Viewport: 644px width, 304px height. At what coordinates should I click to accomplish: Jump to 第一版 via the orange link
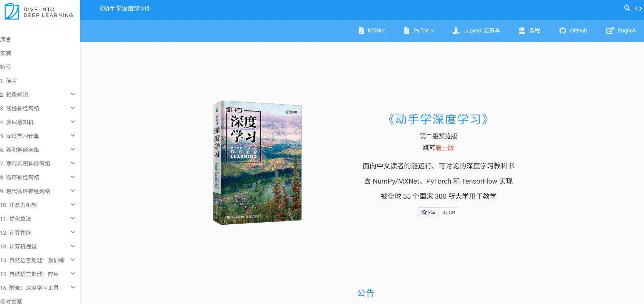[445, 148]
